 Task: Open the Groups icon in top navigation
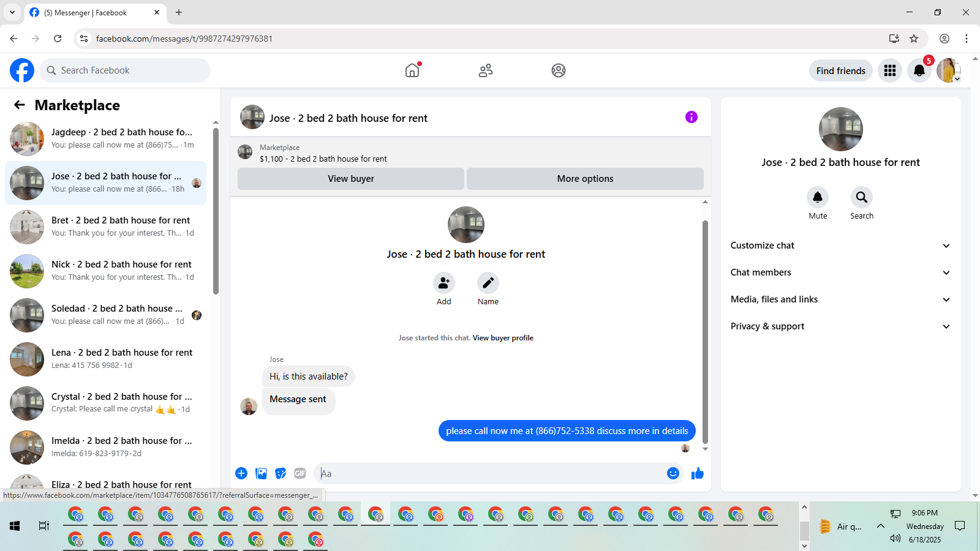point(559,70)
